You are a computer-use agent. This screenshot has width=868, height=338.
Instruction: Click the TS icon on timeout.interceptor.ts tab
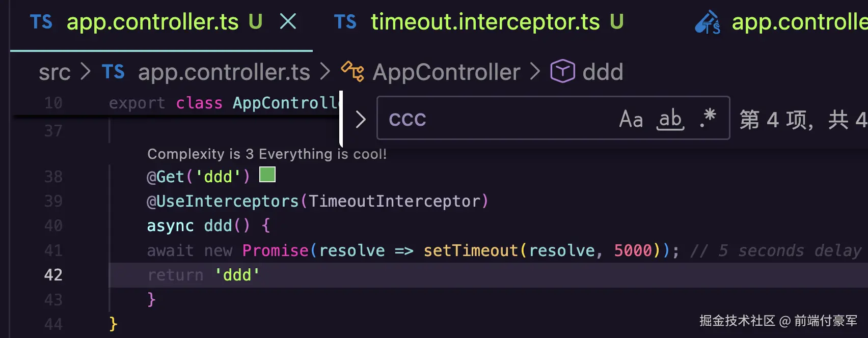point(345,22)
